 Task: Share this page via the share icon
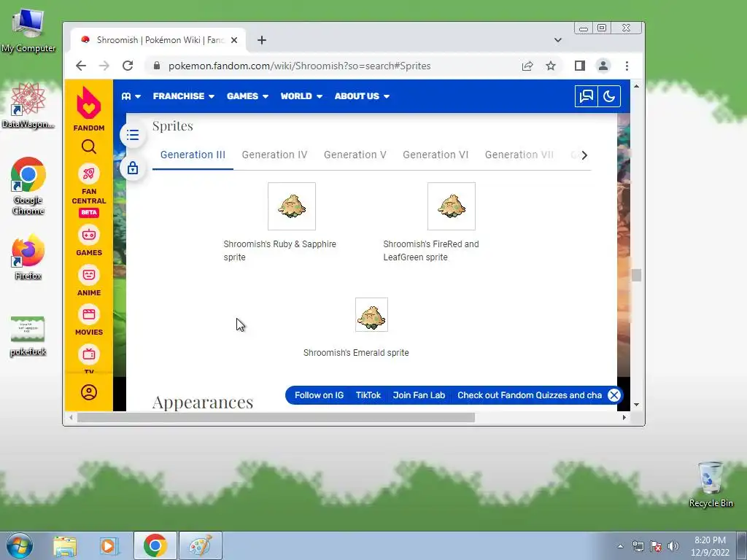coord(527,66)
